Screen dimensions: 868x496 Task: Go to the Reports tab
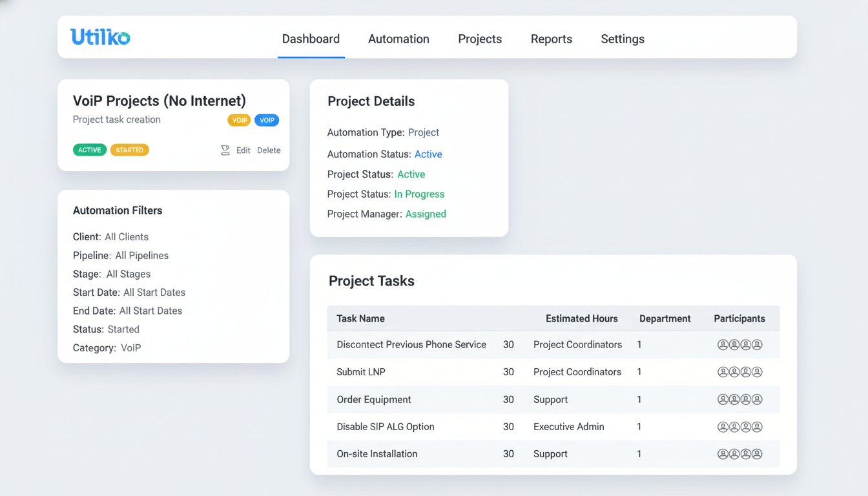coord(551,39)
